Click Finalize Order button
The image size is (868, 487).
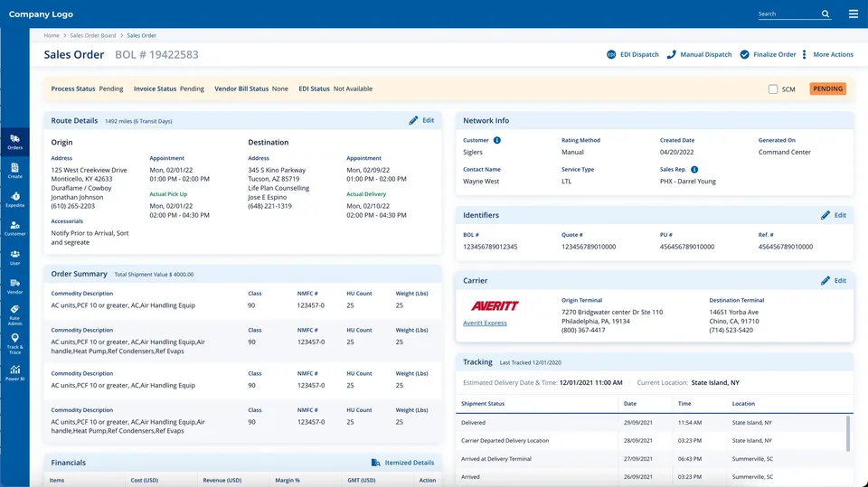click(x=769, y=54)
